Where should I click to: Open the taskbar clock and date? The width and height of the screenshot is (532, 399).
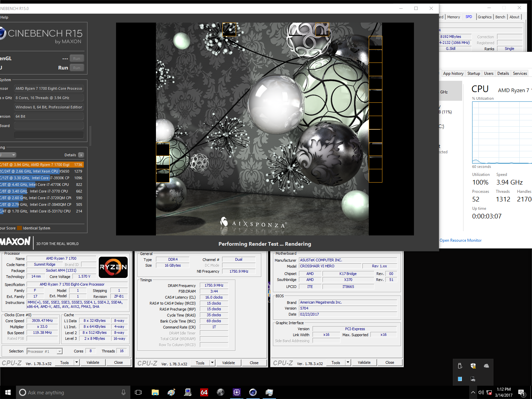pos(504,392)
